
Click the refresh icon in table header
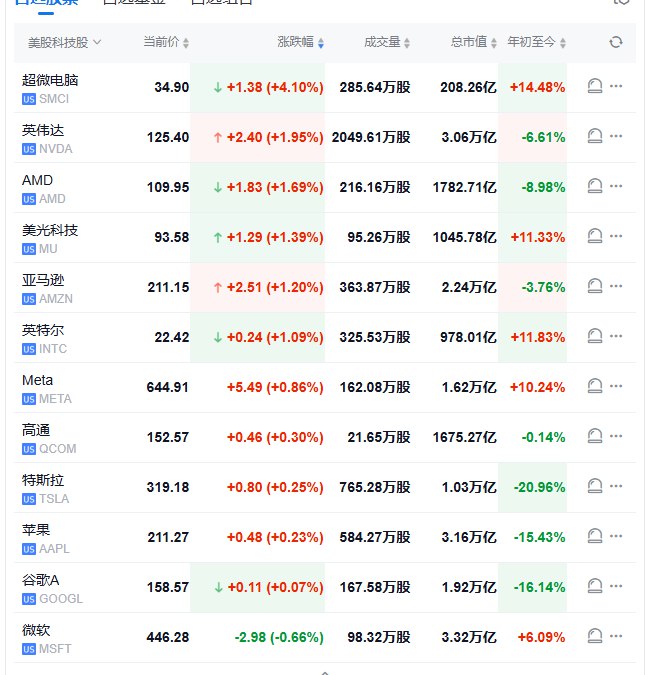[615, 42]
